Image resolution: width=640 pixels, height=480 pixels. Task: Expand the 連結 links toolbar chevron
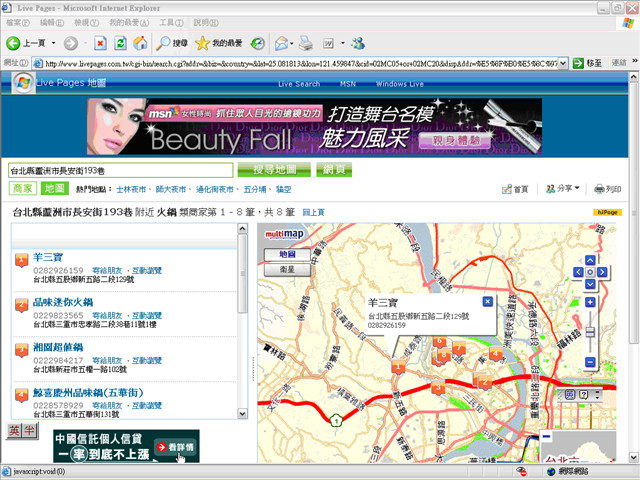tap(635, 61)
